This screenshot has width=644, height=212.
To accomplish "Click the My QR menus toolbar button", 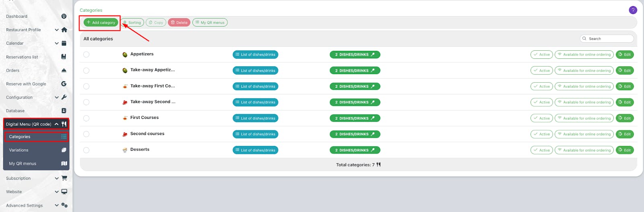I will point(210,23).
